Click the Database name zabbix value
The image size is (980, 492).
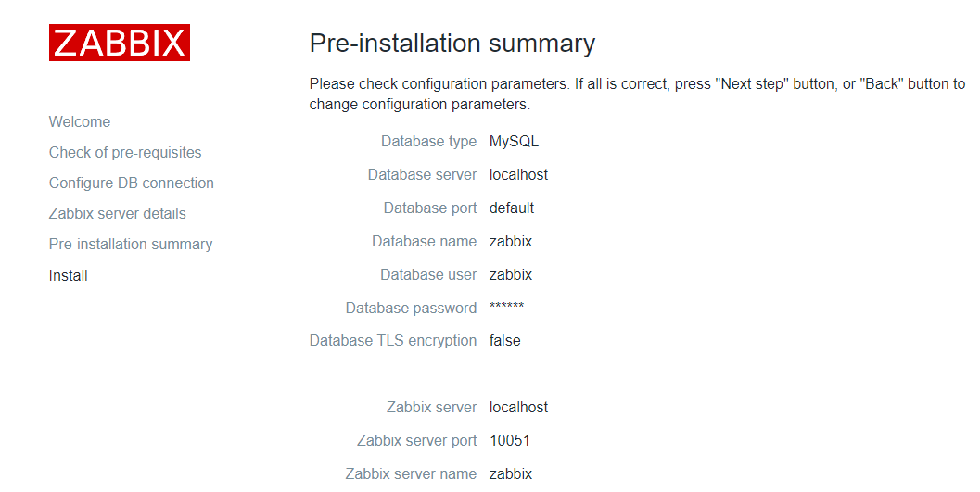tap(511, 242)
